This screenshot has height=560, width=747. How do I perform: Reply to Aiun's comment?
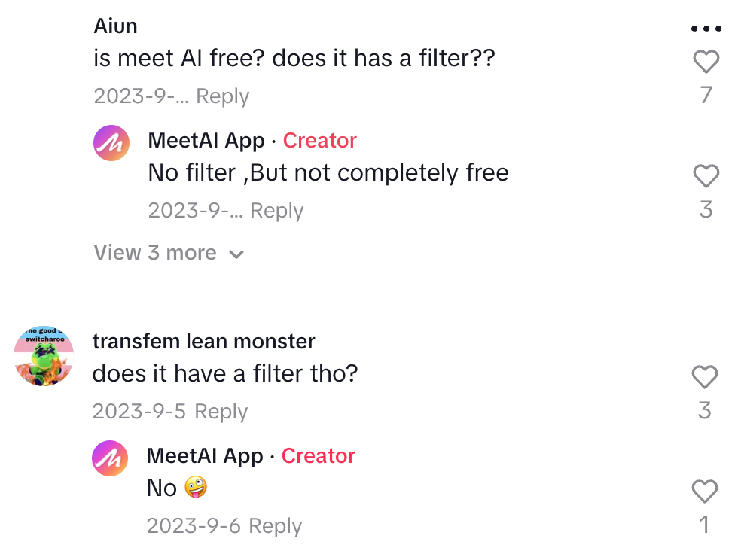click(x=222, y=96)
